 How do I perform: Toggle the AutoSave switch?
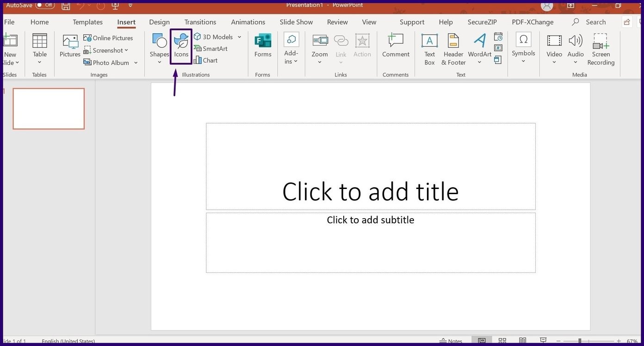[45, 5]
